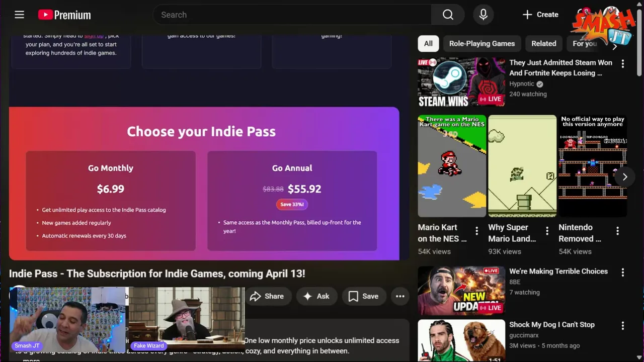Start voice search with the microphone

click(483, 15)
